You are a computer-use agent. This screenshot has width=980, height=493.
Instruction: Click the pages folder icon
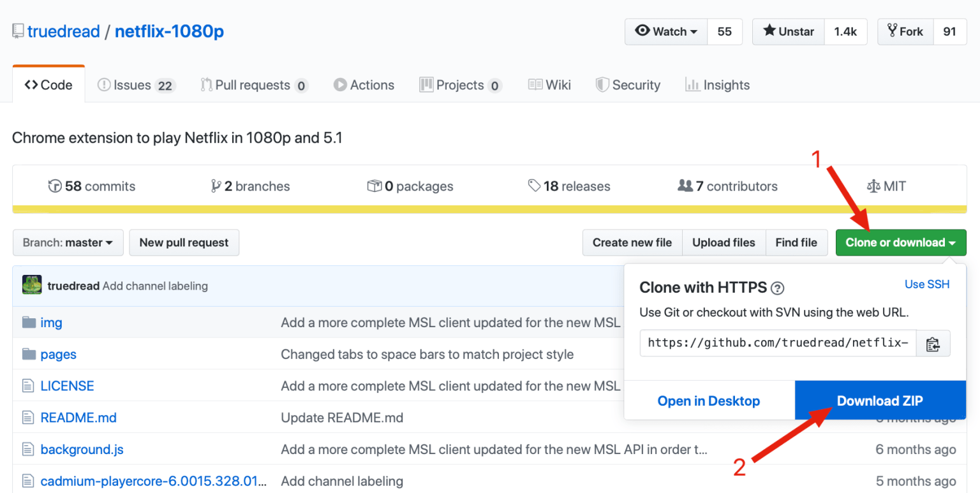point(29,354)
